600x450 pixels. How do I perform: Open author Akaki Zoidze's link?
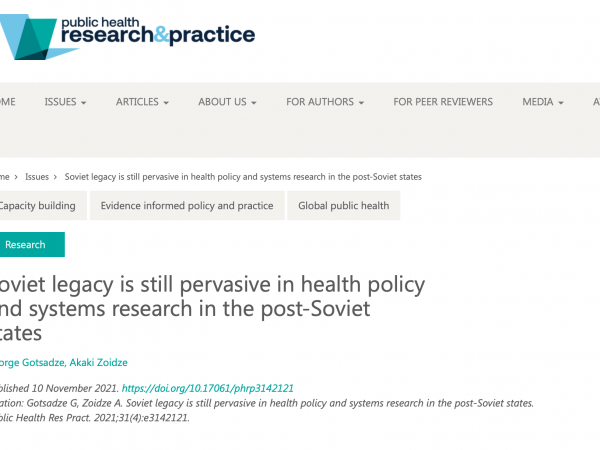(x=98, y=362)
